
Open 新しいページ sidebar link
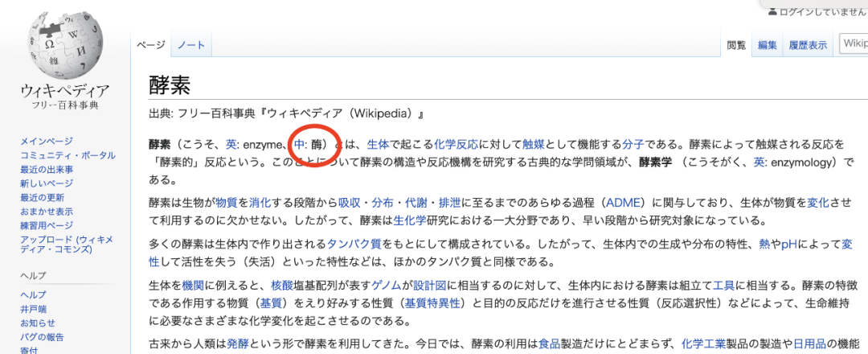pyautogui.click(x=47, y=183)
